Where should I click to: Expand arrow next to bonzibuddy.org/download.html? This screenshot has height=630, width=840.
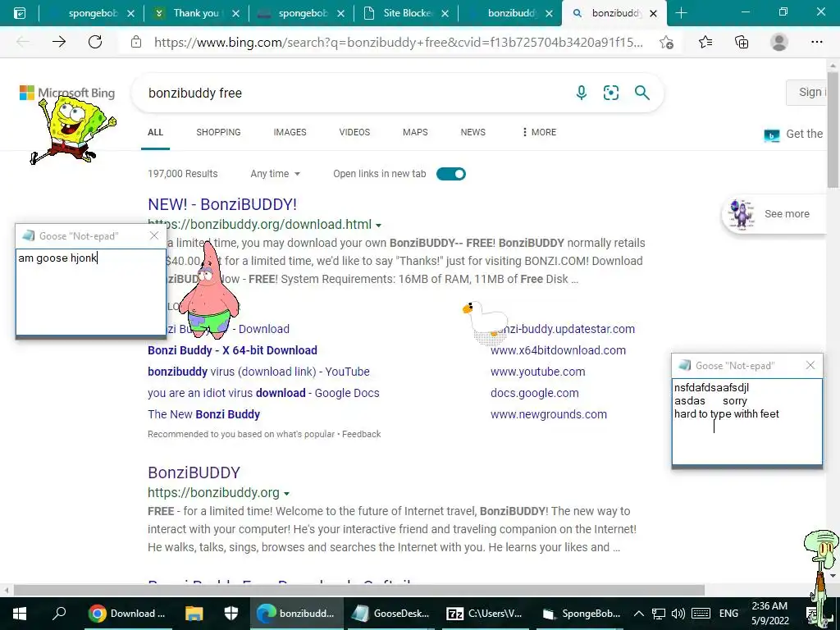pyautogui.click(x=379, y=225)
